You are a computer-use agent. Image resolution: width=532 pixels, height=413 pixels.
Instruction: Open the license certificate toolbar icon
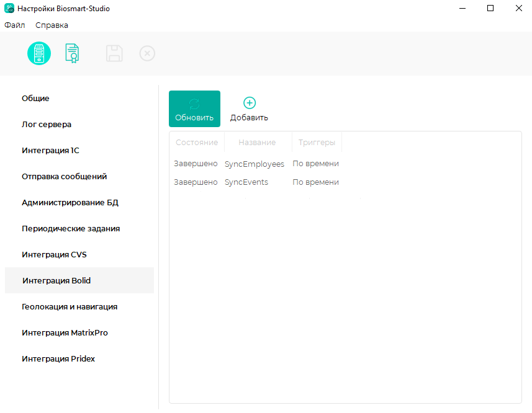click(x=72, y=53)
